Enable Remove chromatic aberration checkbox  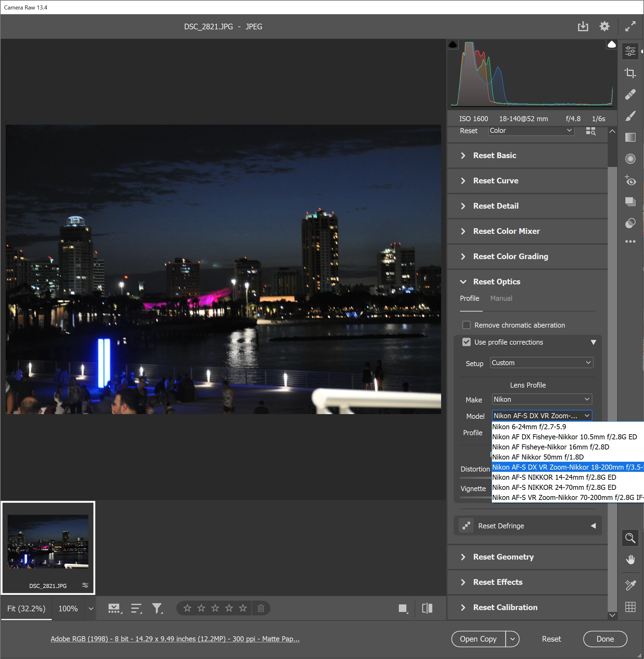(466, 325)
